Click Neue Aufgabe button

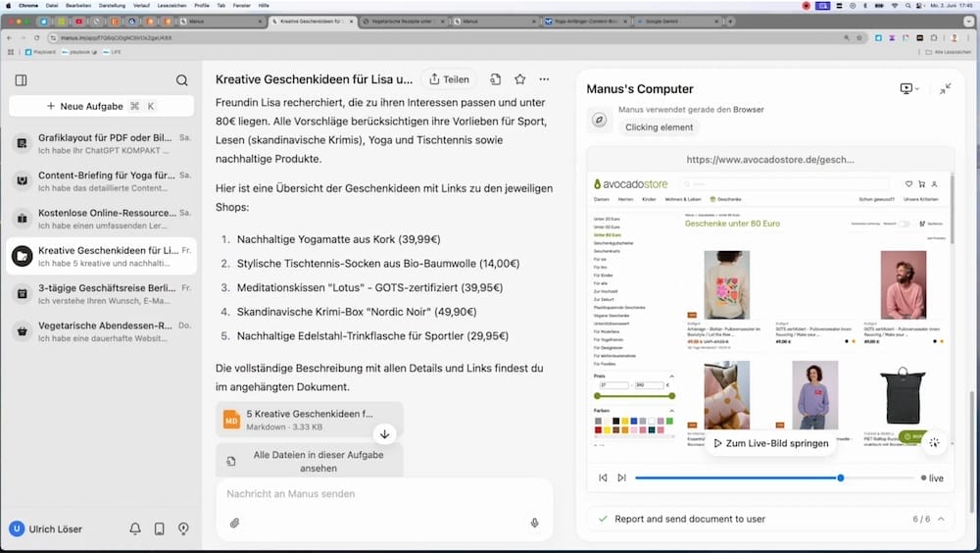(x=101, y=106)
